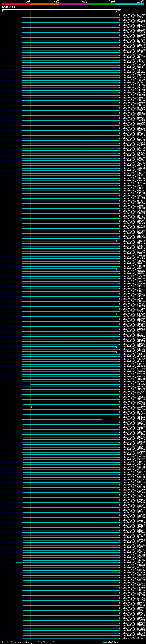Open hit UniRef100_B9X260
The image size is (146, 644).
(x=133, y=35)
